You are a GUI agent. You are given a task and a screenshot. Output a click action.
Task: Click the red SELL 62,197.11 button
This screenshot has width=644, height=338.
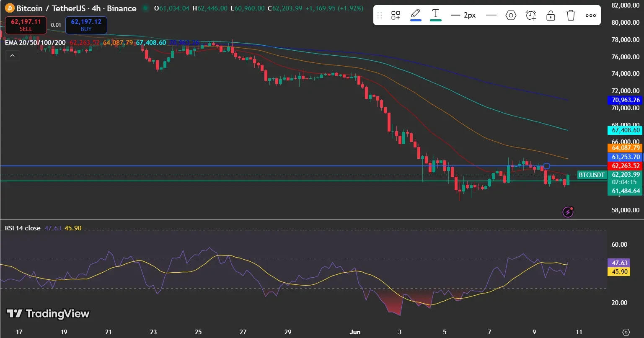point(26,25)
